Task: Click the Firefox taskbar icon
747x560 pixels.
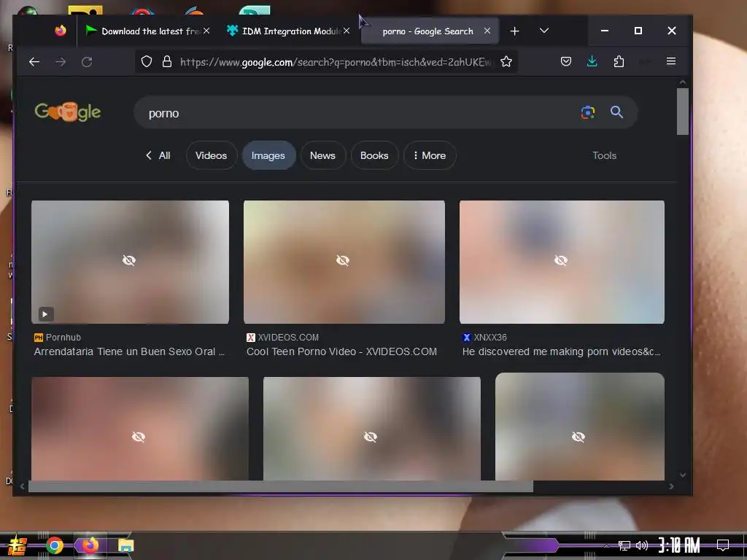Action: pos(90,545)
